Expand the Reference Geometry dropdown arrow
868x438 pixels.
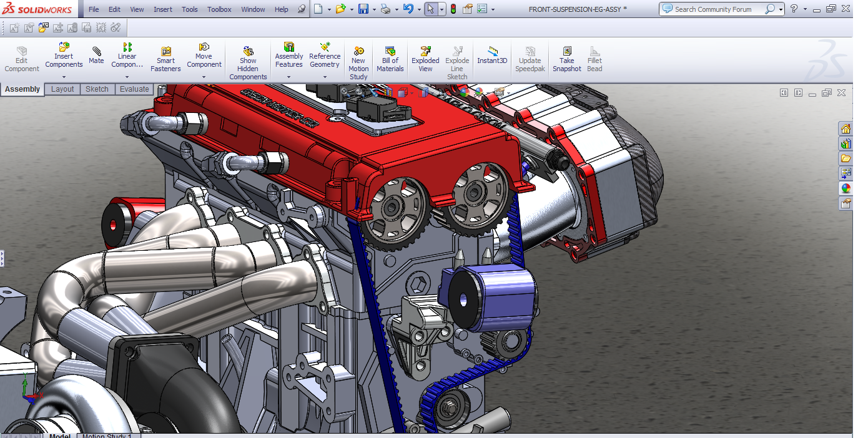coord(325,77)
